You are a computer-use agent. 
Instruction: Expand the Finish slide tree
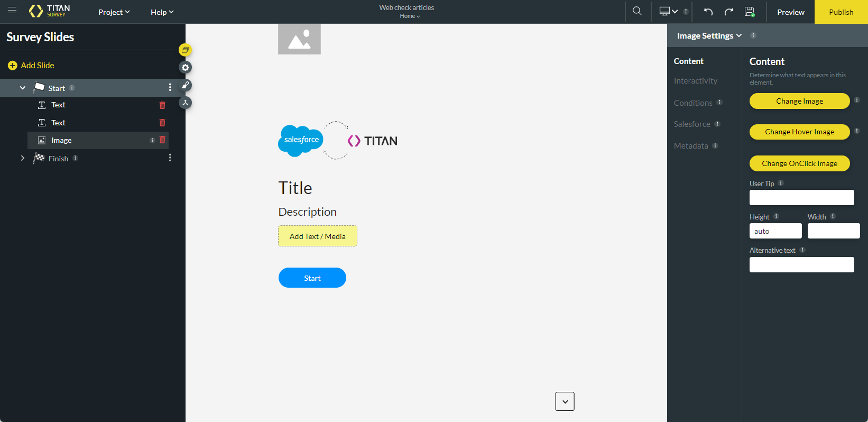click(x=23, y=158)
